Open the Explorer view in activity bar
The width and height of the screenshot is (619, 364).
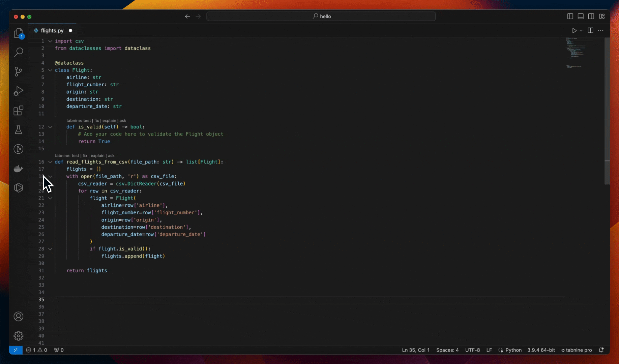pyautogui.click(x=19, y=33)
